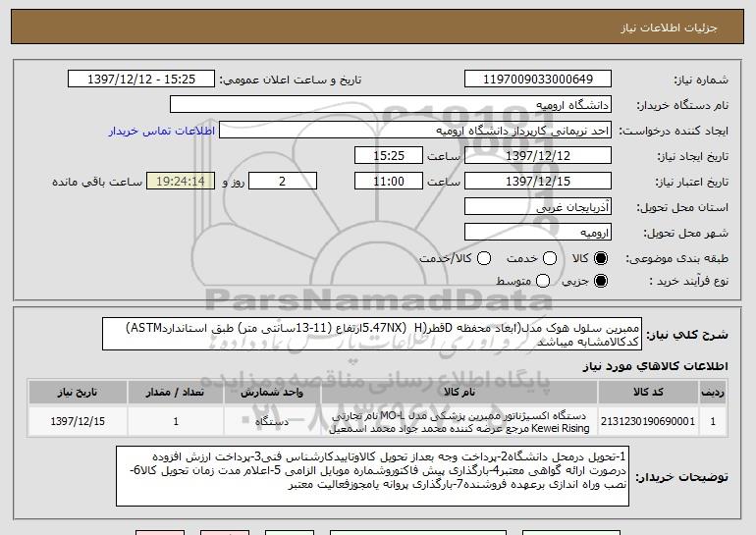Click the نوع فرآیند خرید label
This screenshot has height=535, width=756.
tap(689, 281)
